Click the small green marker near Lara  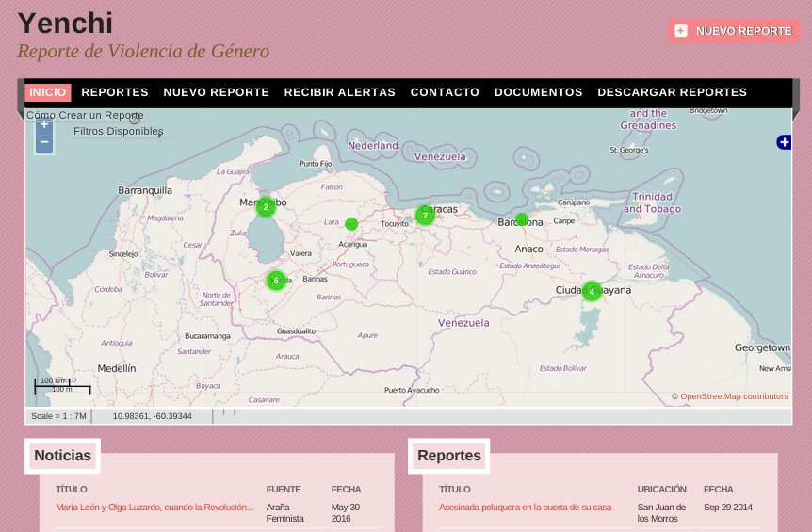coord(351,224)
